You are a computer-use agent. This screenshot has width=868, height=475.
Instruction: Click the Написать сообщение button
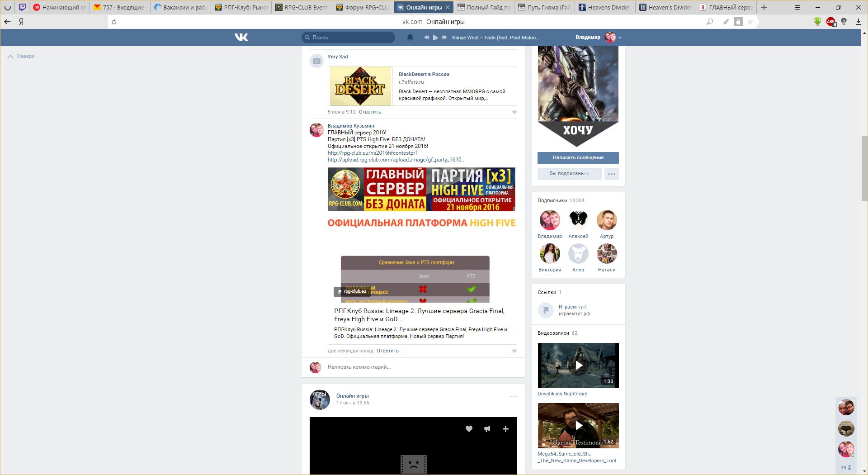coord(578,157)
